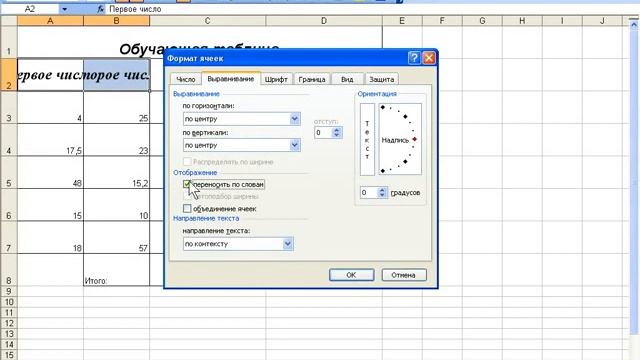
Task: Open the Граница tab
Action: pos(312,79)
